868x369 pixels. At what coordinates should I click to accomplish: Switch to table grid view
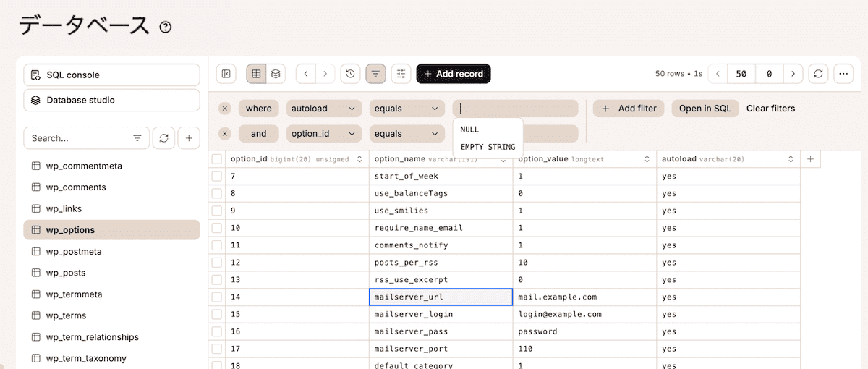point(256,74)
